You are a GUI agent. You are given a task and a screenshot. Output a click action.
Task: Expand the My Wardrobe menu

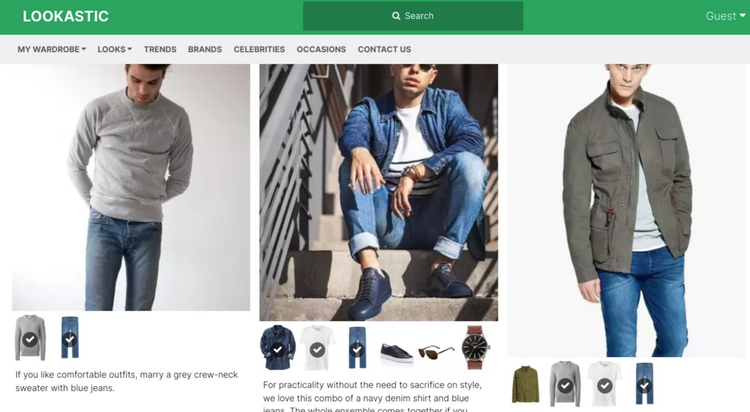pos(51,49)
